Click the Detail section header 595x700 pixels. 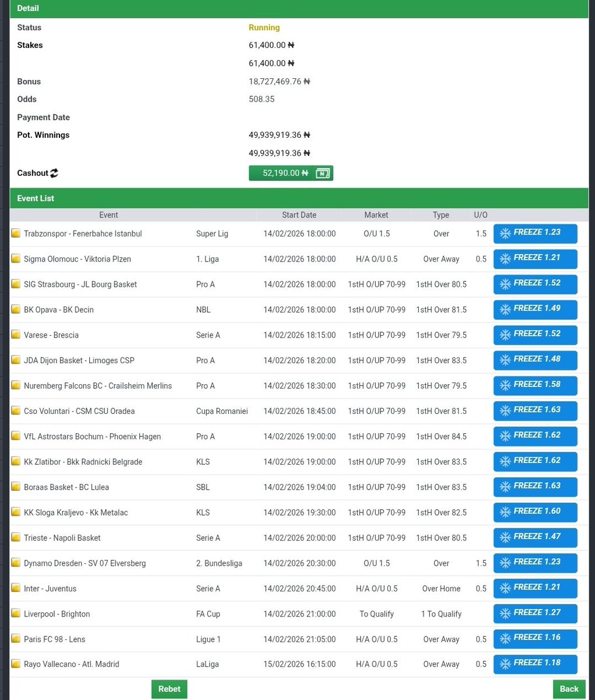pyautogui.click(x=299, y=9)
